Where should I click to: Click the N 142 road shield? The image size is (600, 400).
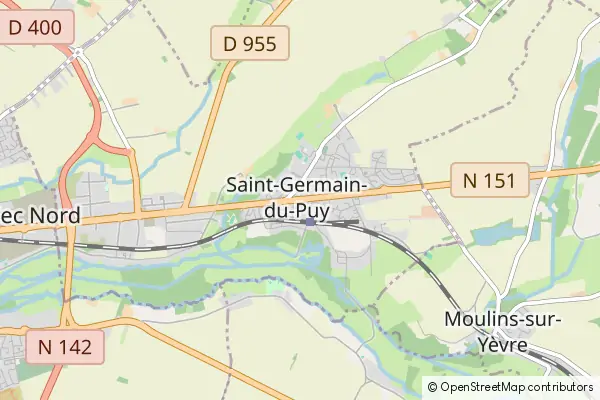coord(65,347)
